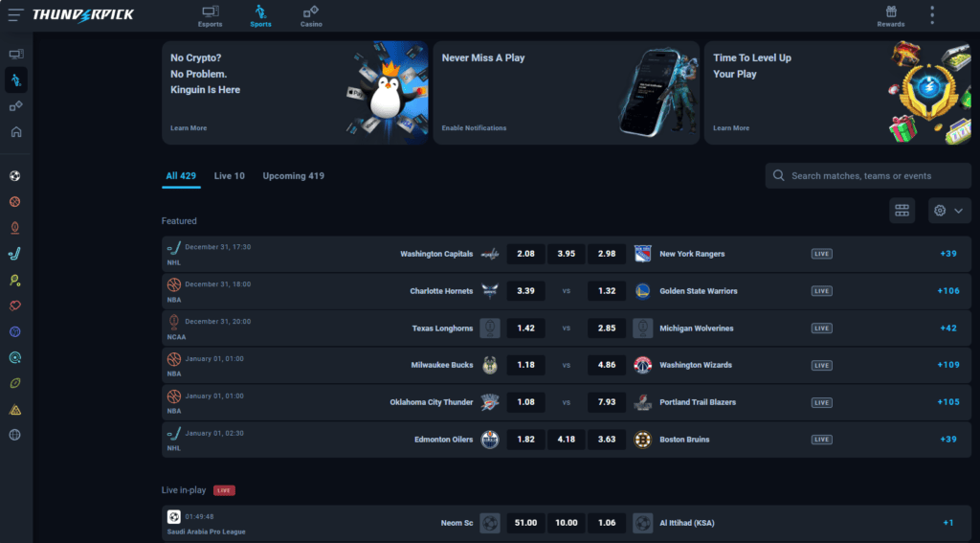The width and height of the screenshot is (980, 543).
Task: Pick draw odds 3.95 in Capitals game
Action: (567, 254)
